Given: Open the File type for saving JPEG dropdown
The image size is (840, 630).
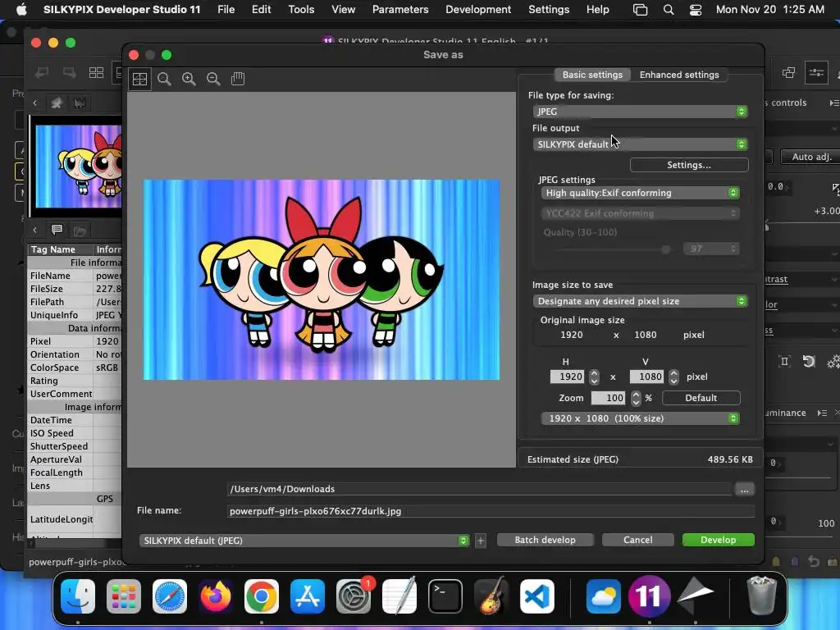Looking at the screenshot, I should click(640, 112).
